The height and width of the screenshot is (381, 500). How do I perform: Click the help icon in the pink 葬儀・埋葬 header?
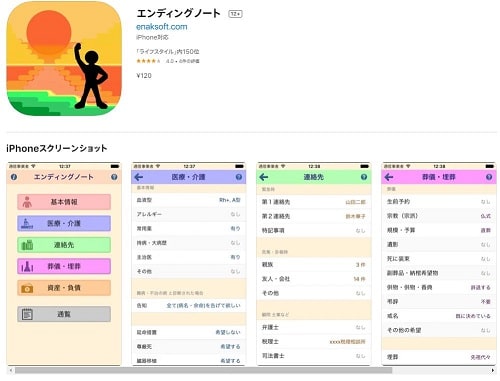[489, 177]
